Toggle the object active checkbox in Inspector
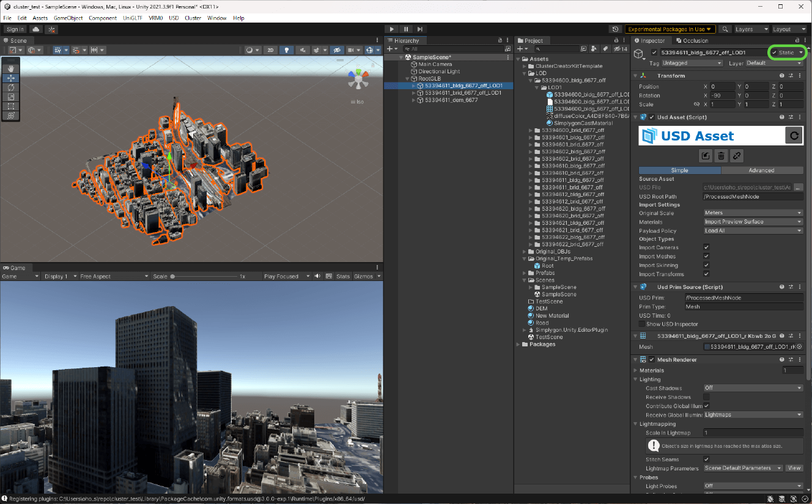 654,53
